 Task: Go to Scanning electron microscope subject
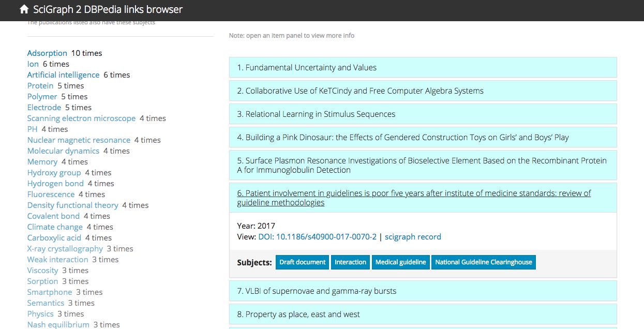[x=81, y=118]
